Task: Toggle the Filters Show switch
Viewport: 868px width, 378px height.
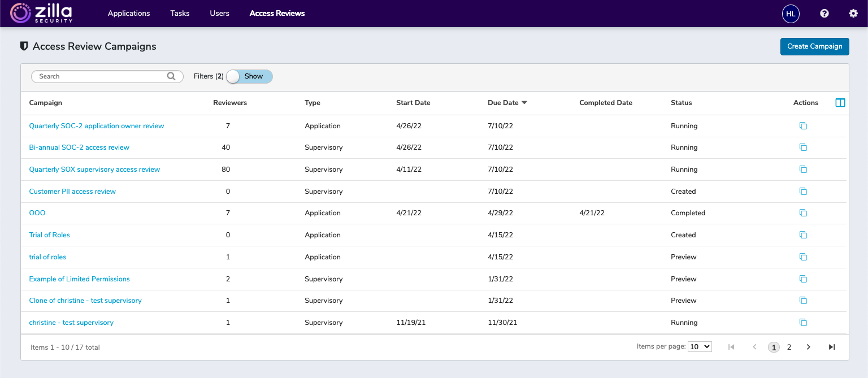Action: (233, 76)
